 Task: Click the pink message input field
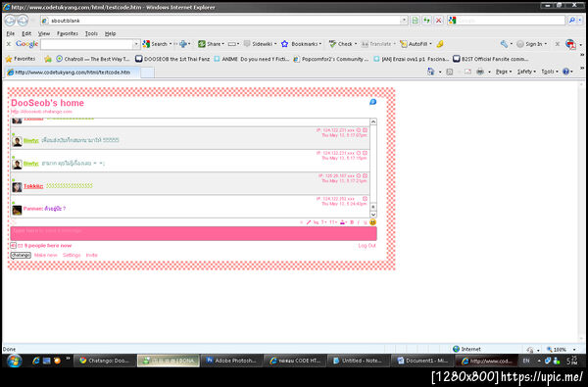193,233
